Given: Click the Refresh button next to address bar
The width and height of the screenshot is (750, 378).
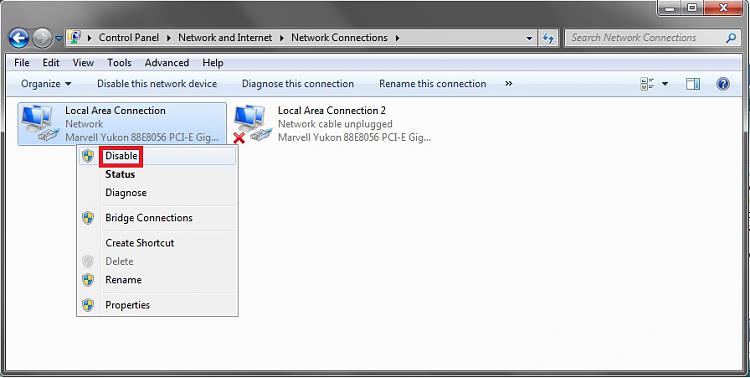Looking at the screenshot, I should pyautogui.click(x=548, y=38).
